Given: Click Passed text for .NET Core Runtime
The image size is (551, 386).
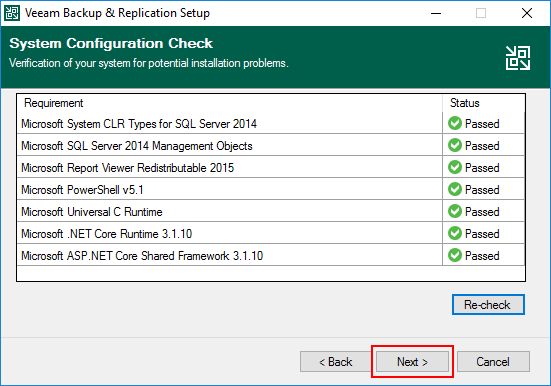Looking at the screenshot, I should click(482, 234).
